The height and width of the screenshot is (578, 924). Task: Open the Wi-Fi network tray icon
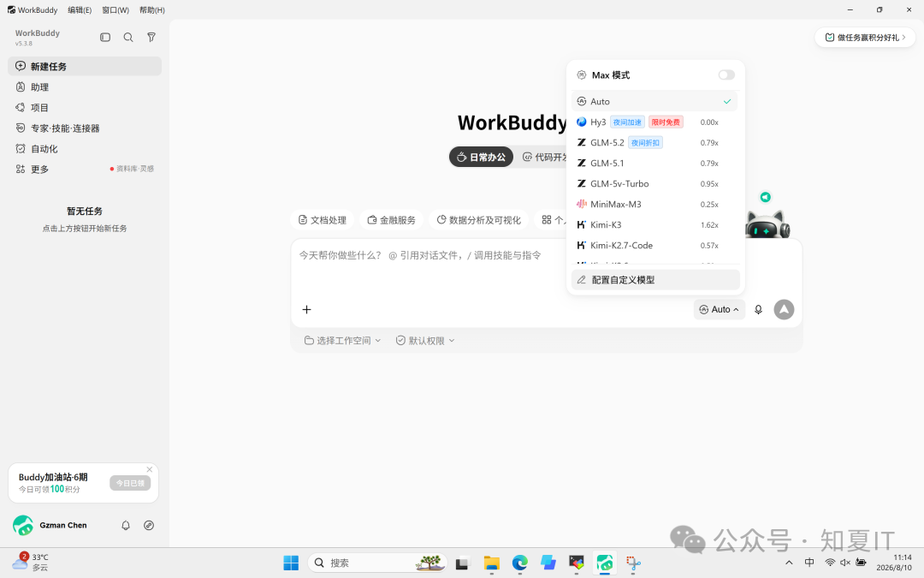[x=830, y=563]
